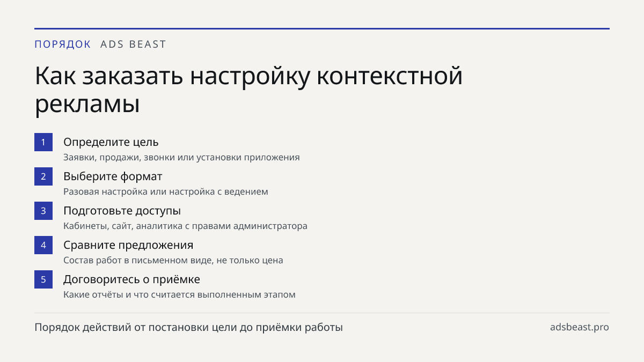644x362 pixels.
Task: Click the step number 2 badge
Action: point(43,176)
